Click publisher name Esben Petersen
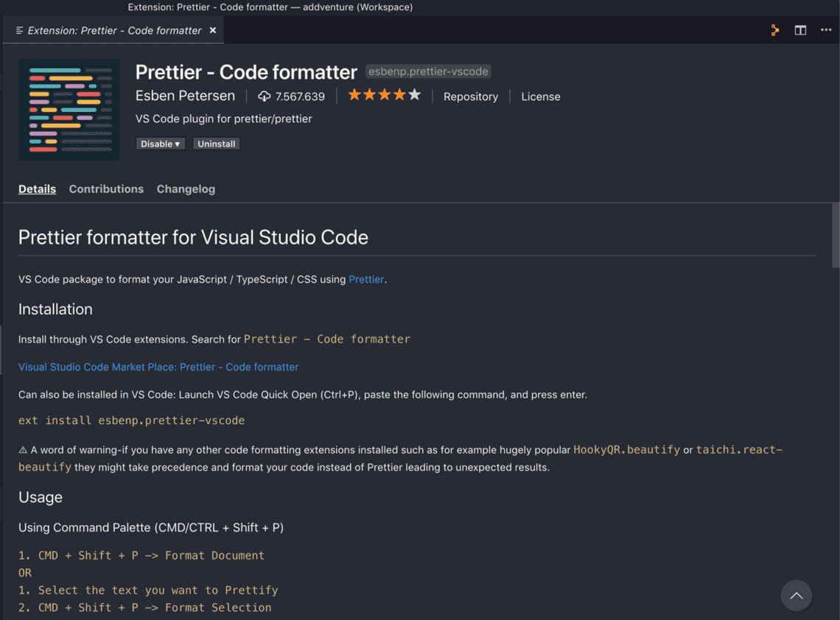Viewport: 840px width, 620px height. [x=185, y=96]
